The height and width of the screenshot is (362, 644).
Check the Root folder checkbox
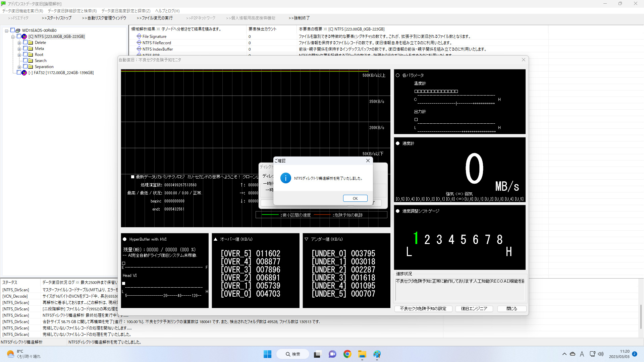[25, 54]
